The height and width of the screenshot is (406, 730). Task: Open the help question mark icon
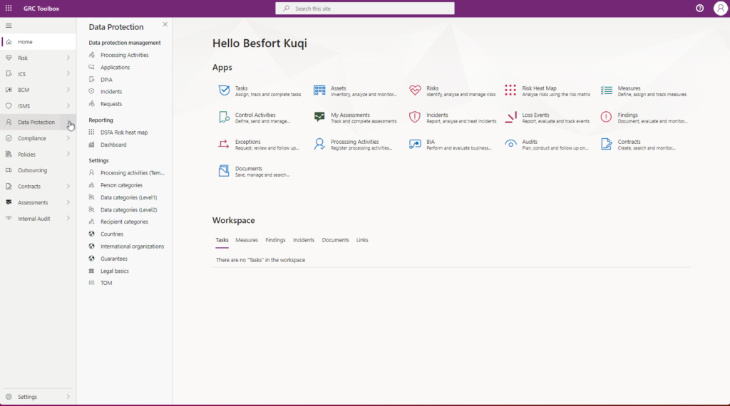coord(700,8)
